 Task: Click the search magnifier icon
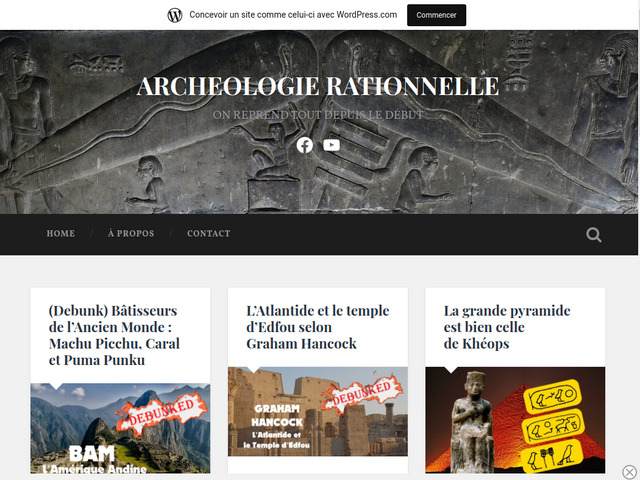pyautogui.click(x=593, y=235)
